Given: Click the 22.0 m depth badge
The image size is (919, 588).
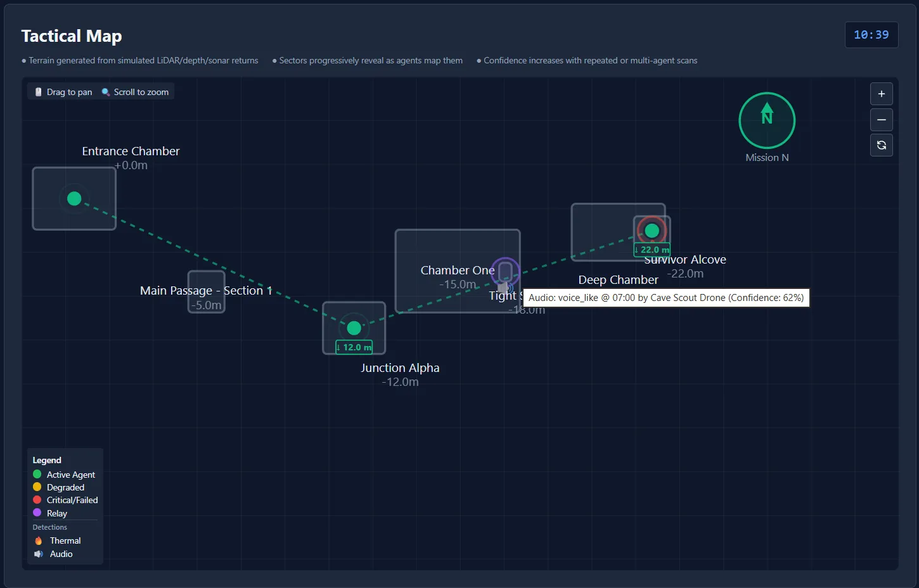Looking at the screenshot, I should pyautogui.click(x=652, y=250).
